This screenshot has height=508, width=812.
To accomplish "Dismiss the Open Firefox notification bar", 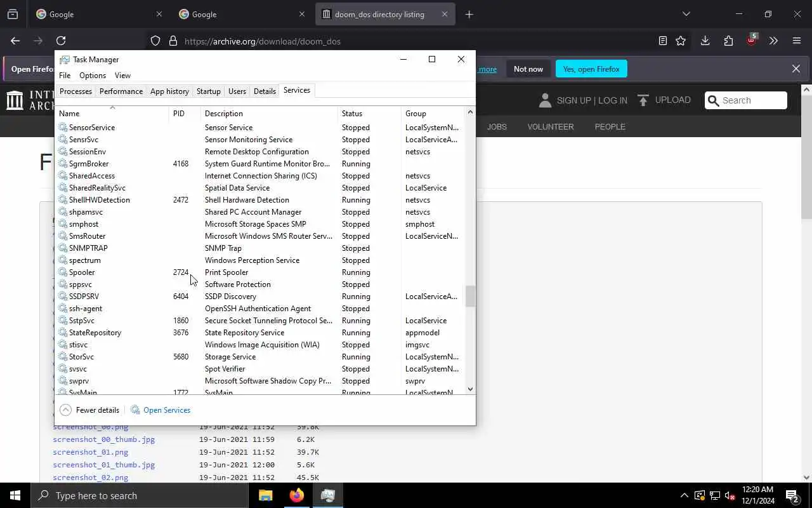I will (x=796, y=69).
